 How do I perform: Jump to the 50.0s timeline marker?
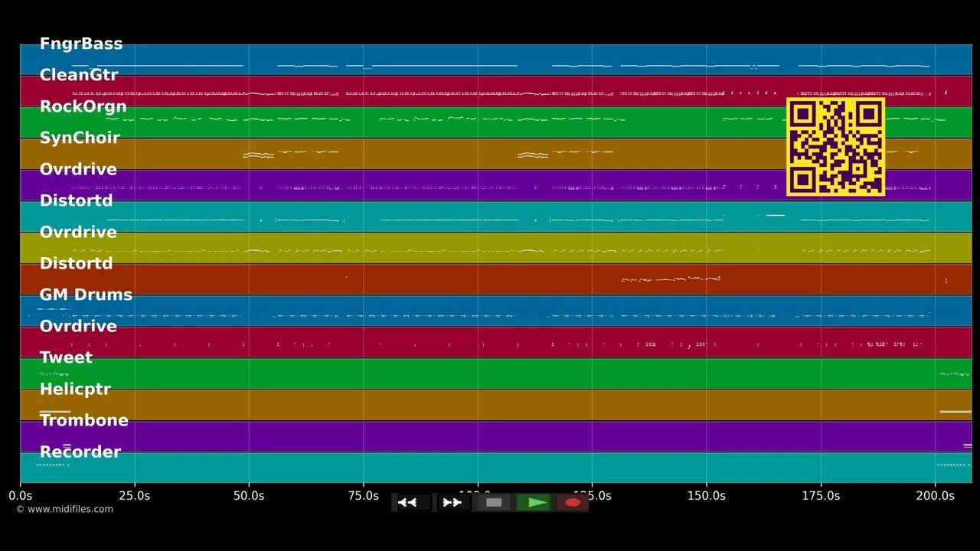tap(249, 496)
